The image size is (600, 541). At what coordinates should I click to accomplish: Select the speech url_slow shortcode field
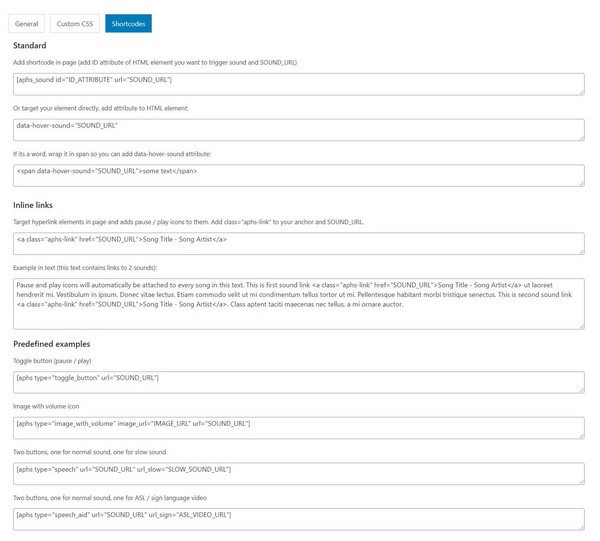point(299,474)
